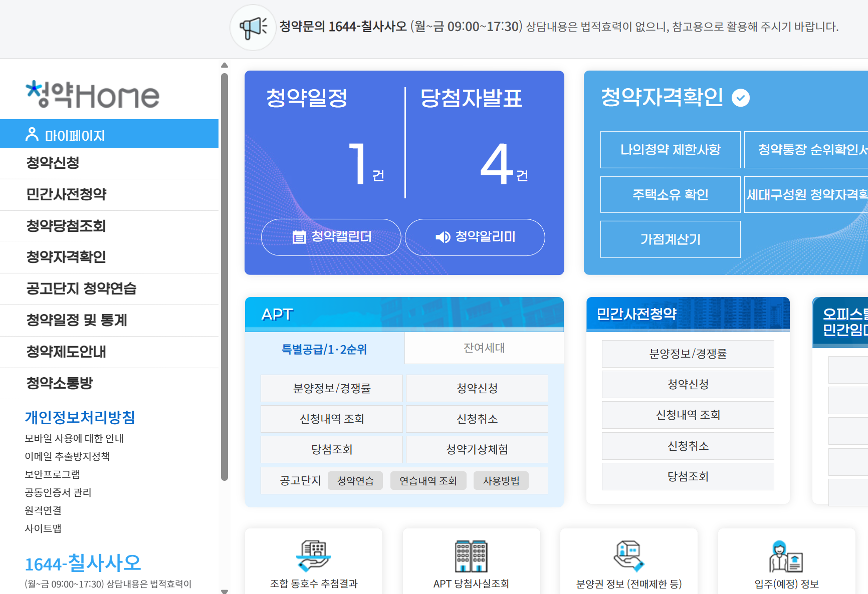This screenshot has width=868, height=594.
Task: Click the 가점계산기 button
Action: [670, 239]
